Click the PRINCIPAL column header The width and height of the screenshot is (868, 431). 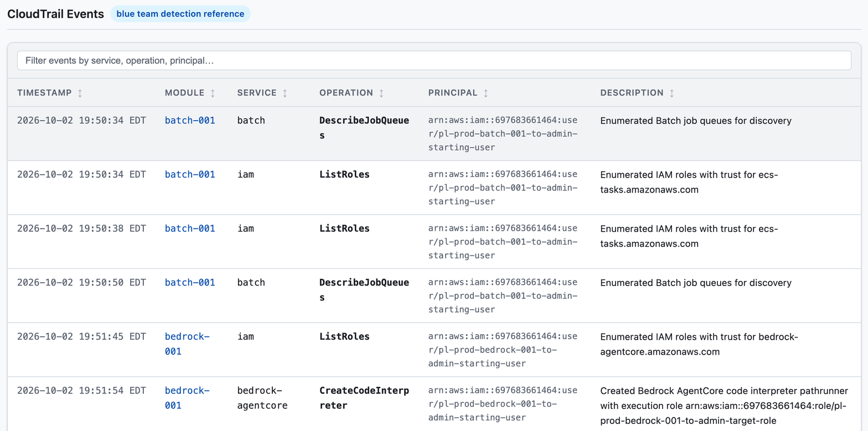458,93
